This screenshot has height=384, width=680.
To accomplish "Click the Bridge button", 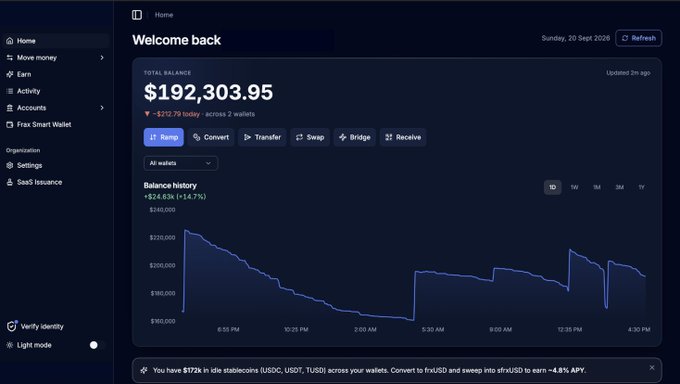I will pos(355,137).
